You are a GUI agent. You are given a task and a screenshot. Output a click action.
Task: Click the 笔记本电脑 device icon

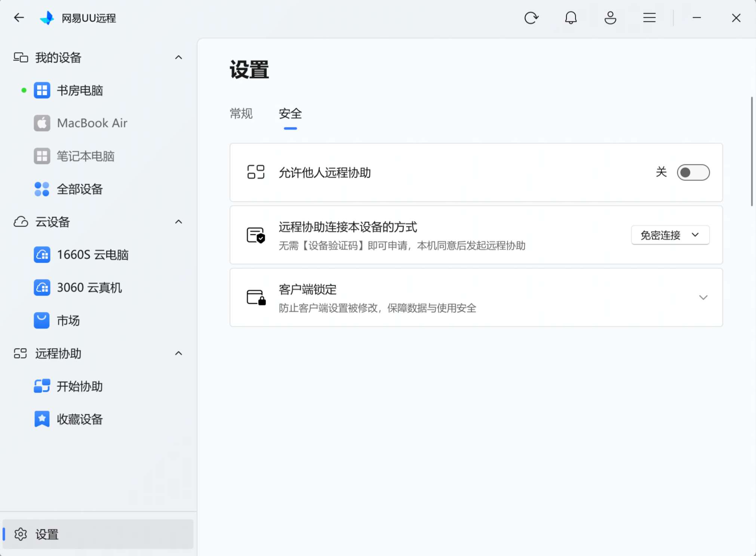tap(42, 156)
